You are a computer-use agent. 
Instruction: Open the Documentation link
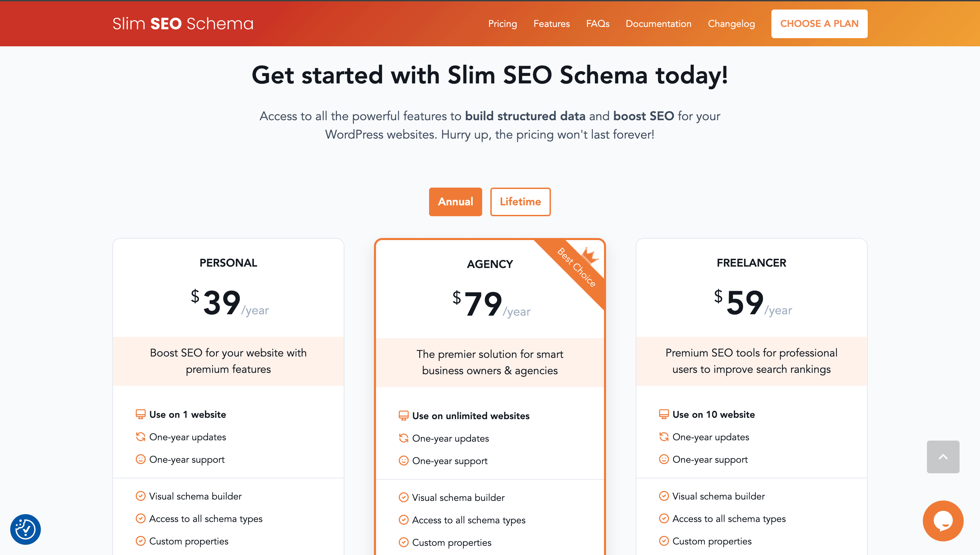pyautogui.click(x=658, y=23)
